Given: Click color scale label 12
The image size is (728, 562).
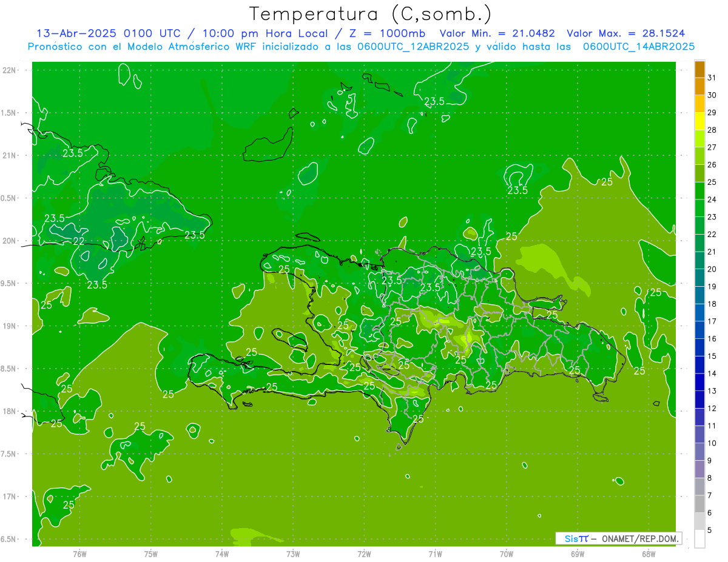Looking at the screenshot, I should point(712,409).
